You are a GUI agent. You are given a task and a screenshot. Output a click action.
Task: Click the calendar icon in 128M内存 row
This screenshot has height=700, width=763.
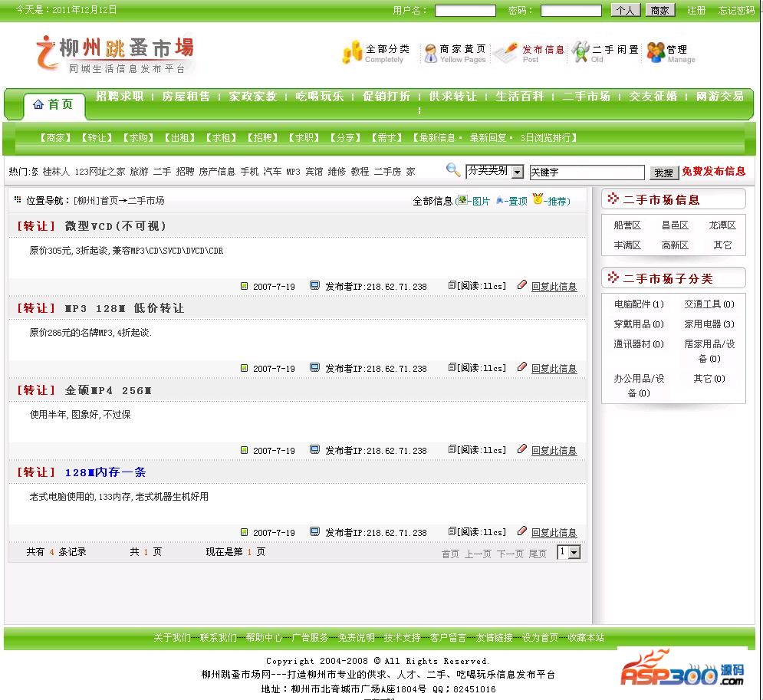click(245, 532)
